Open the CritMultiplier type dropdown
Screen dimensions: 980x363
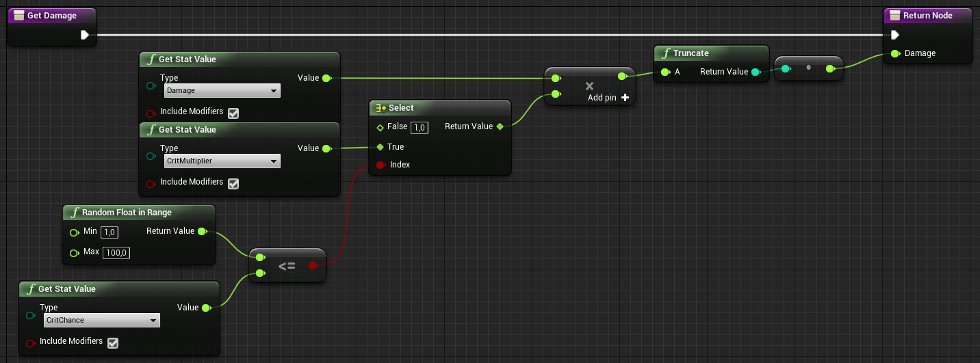coord(222,161)
